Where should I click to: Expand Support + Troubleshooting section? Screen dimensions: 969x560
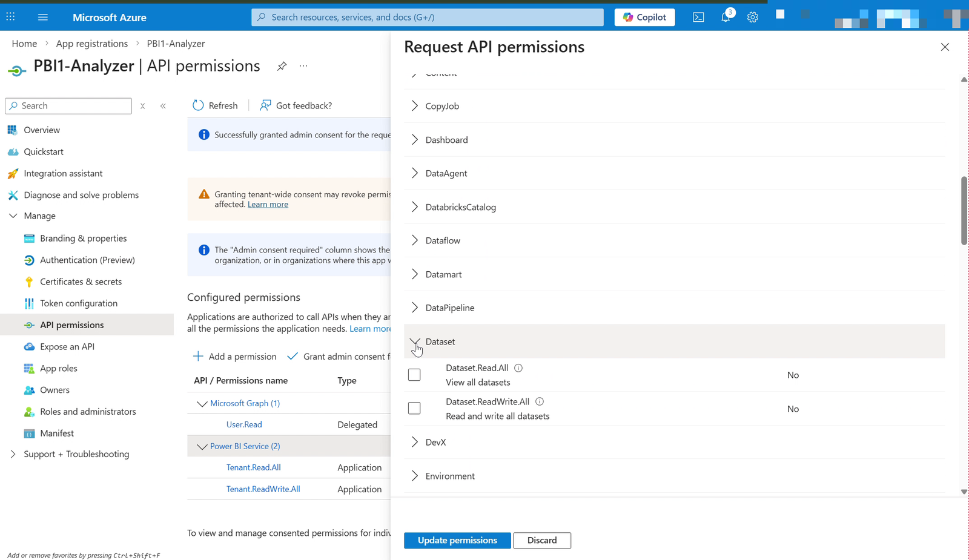point(13,454)
